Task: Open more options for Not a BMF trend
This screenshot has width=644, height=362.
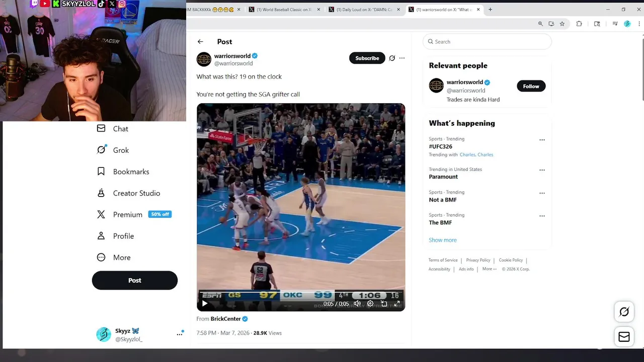Action: pos(542,193)
